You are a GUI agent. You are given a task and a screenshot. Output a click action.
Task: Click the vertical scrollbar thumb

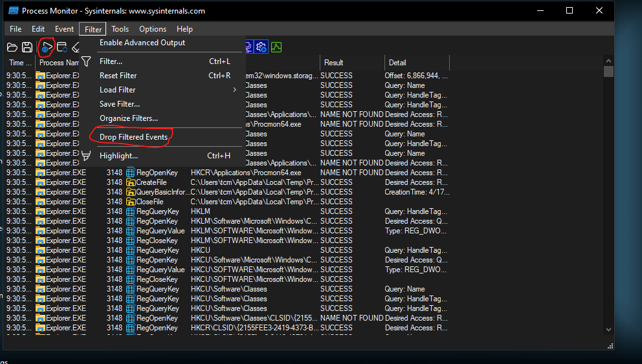tap(608, 72)
